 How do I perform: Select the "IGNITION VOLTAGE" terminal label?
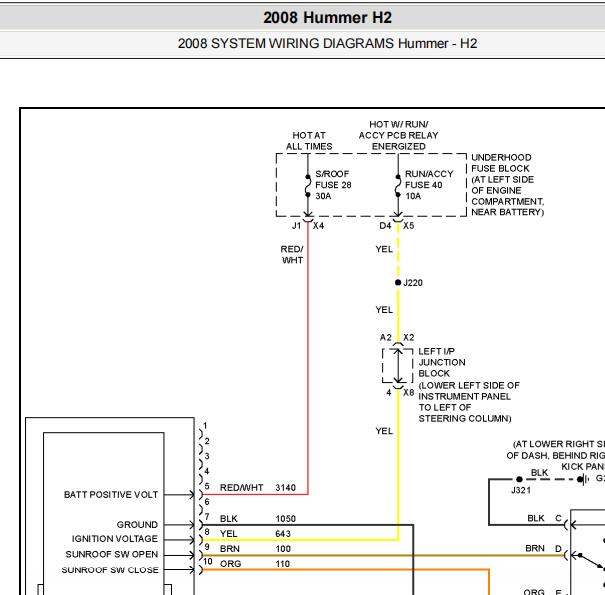coord(115,539)
